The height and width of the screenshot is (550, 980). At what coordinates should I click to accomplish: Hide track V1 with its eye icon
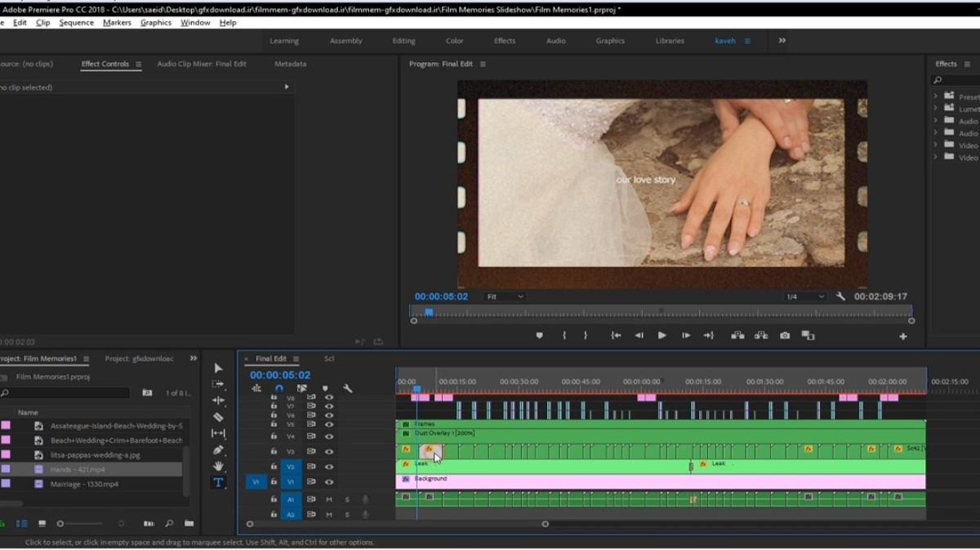point(329,482)
